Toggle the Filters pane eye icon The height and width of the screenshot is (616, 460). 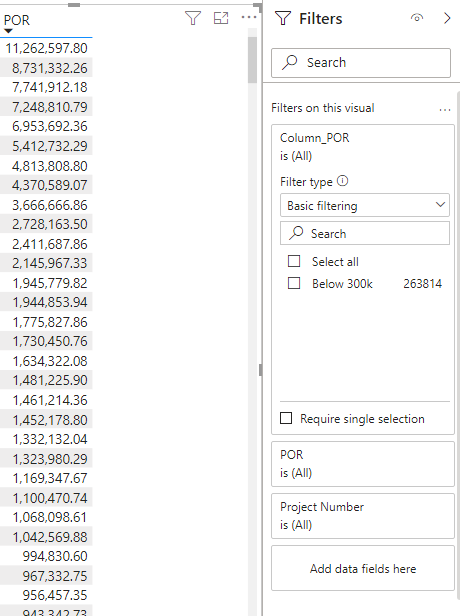coord(417,18)
